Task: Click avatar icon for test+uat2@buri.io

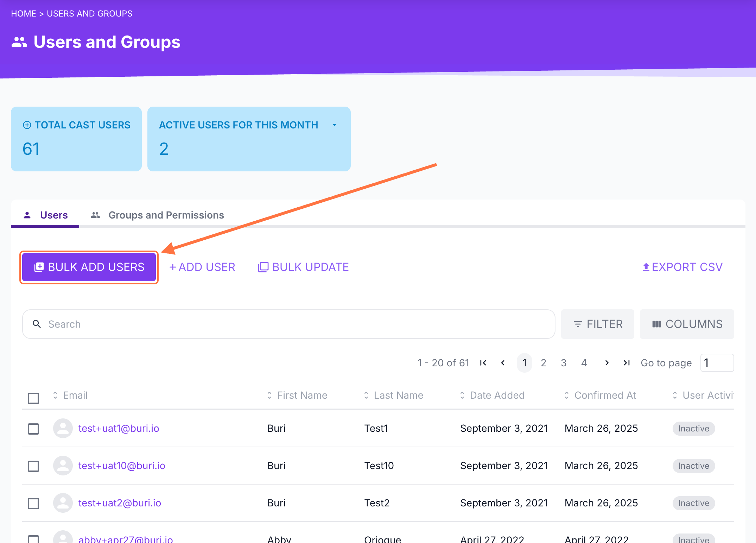Action: point(63,503)
